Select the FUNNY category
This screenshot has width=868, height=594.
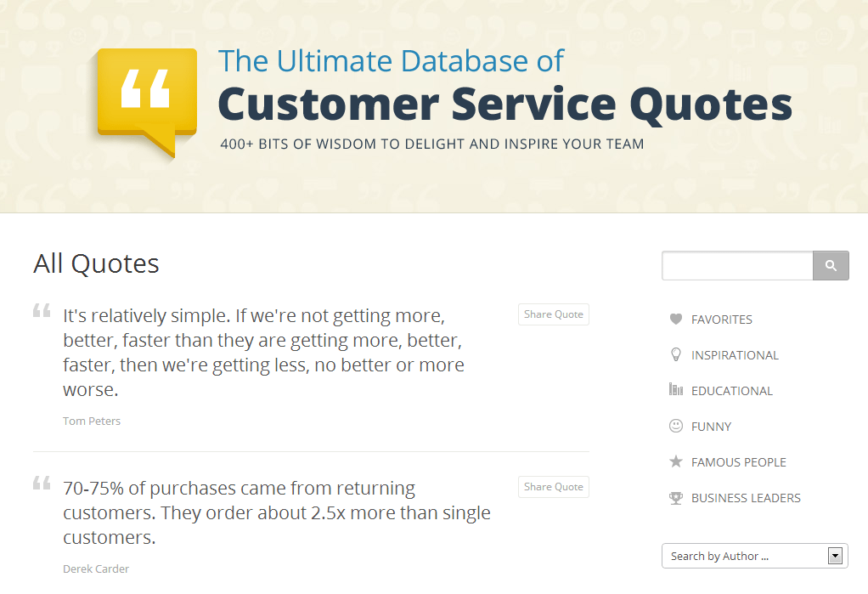pos(712,427)
